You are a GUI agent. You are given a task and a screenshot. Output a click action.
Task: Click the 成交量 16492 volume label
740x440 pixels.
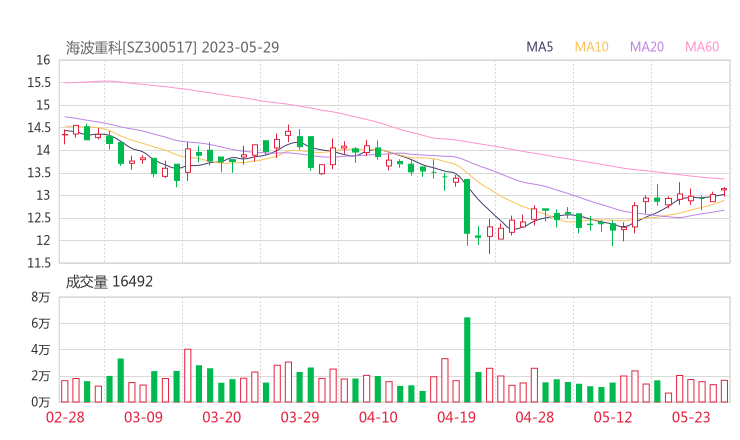click(x=109, y=282)
